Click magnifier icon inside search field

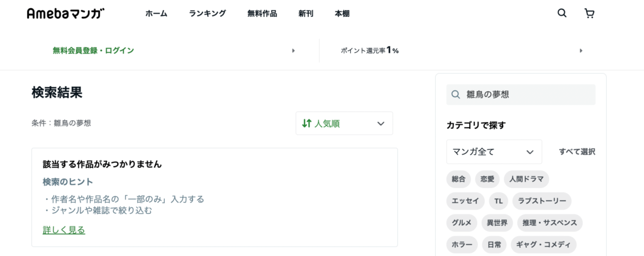(455, 94)
